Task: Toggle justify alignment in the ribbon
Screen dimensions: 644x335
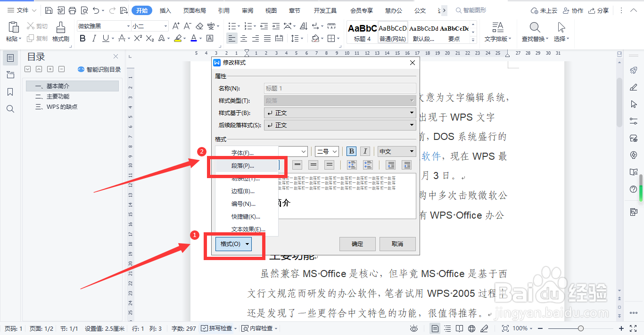Action: (267, 38)
